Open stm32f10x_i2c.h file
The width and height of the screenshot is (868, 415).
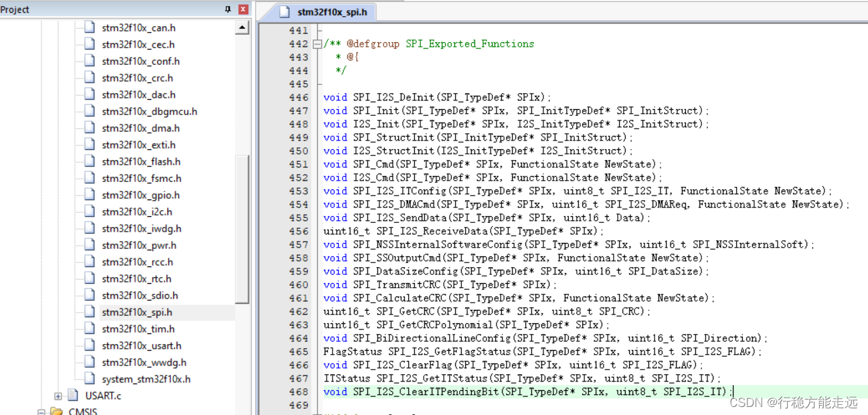point(137,212)
